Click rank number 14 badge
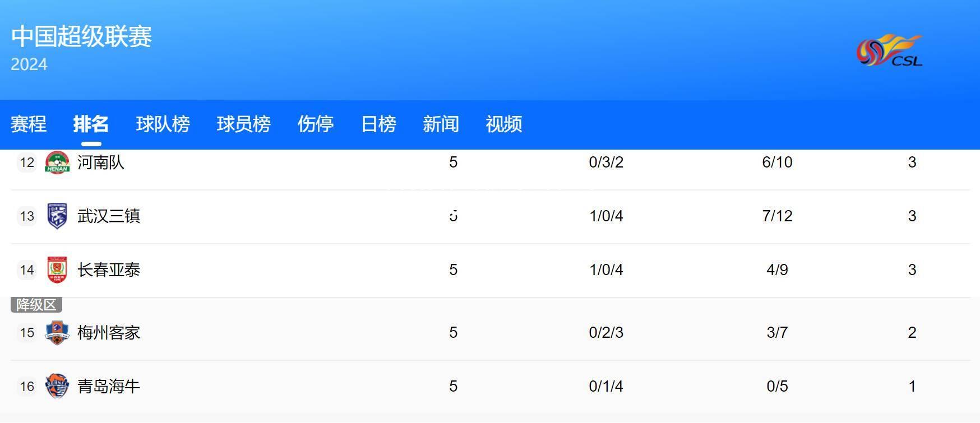980x423 pixels. pyautogui.click(x=27, y=270)
